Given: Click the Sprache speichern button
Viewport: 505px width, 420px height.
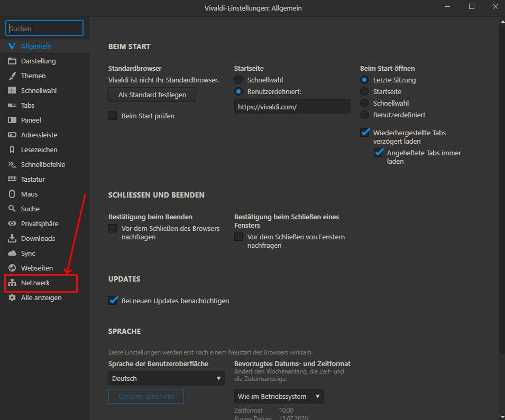Looking at the screenshot, I should tap(146, 397).
